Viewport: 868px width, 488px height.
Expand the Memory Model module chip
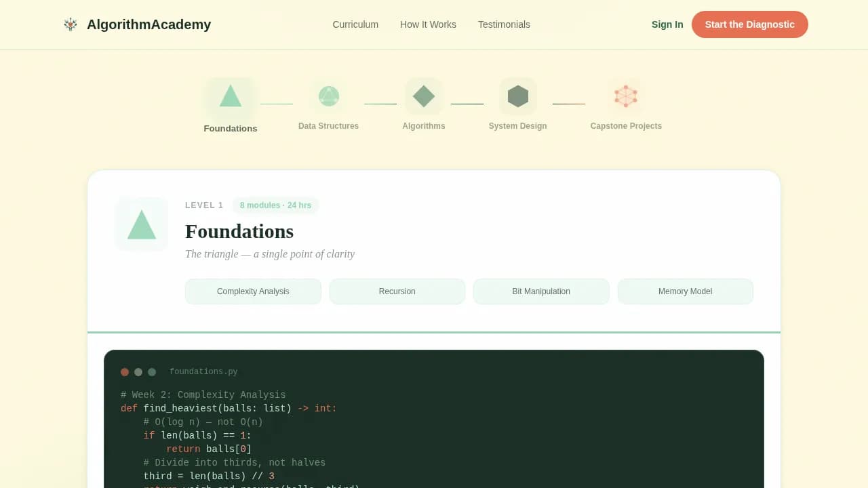pos(685,291)
